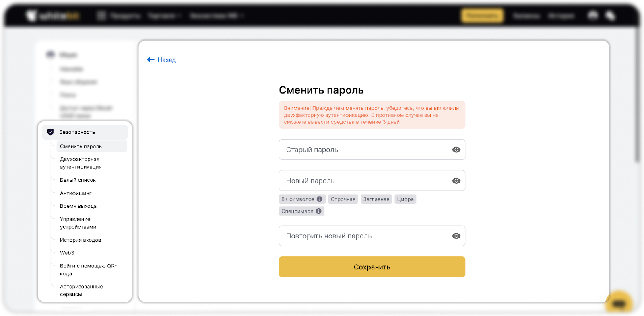
Task: Click info icon on 8+ символов tag
Action: pos(320,199)
